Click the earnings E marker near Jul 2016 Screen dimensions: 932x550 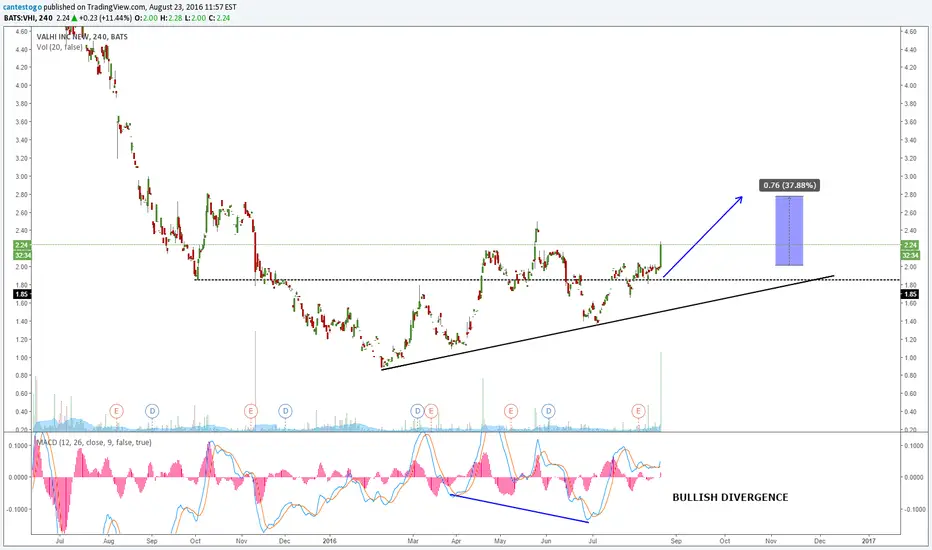[x=638, y=411]
